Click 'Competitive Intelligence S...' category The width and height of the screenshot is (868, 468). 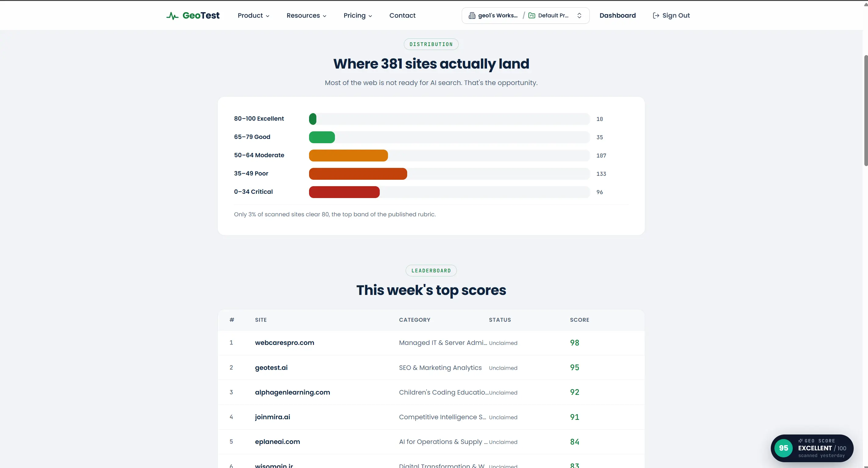pyautogui.click(x=443, y=417)
